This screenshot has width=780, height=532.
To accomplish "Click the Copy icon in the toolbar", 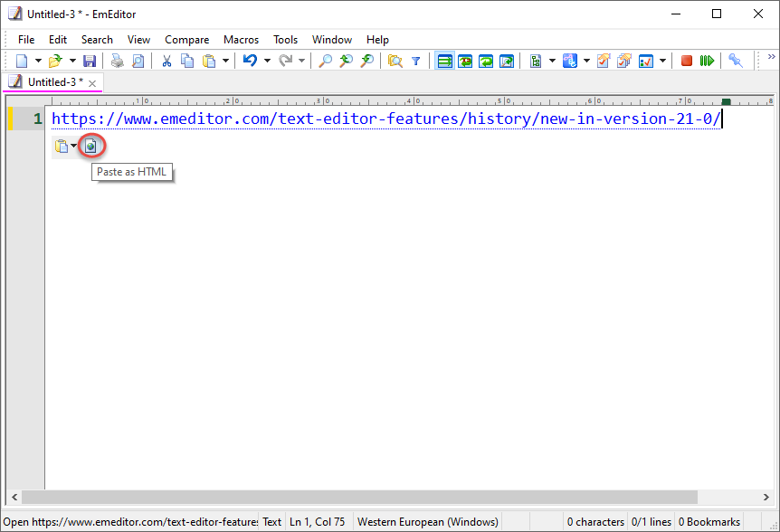I will click(x=187, y=61).
